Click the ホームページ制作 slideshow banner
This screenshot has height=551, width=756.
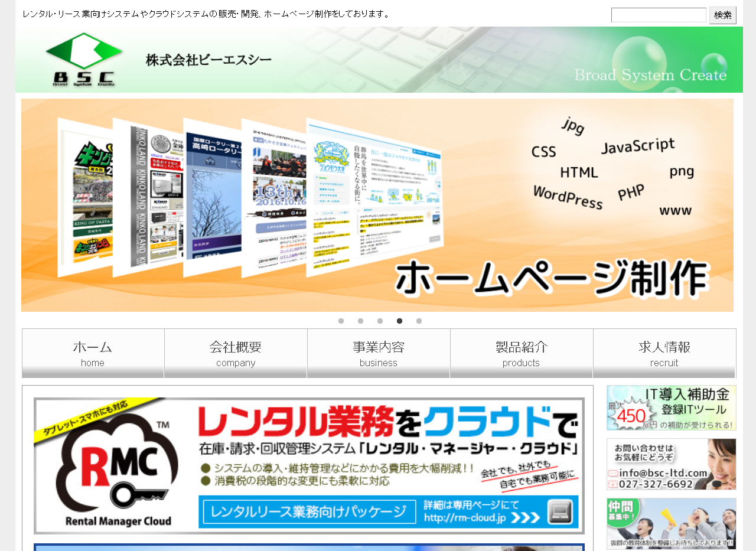click(x=377, y=205)
